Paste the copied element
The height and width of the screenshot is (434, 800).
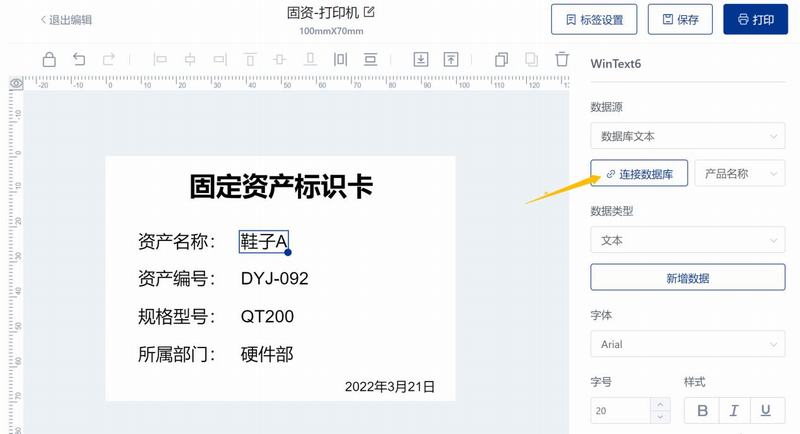(532, 60)
